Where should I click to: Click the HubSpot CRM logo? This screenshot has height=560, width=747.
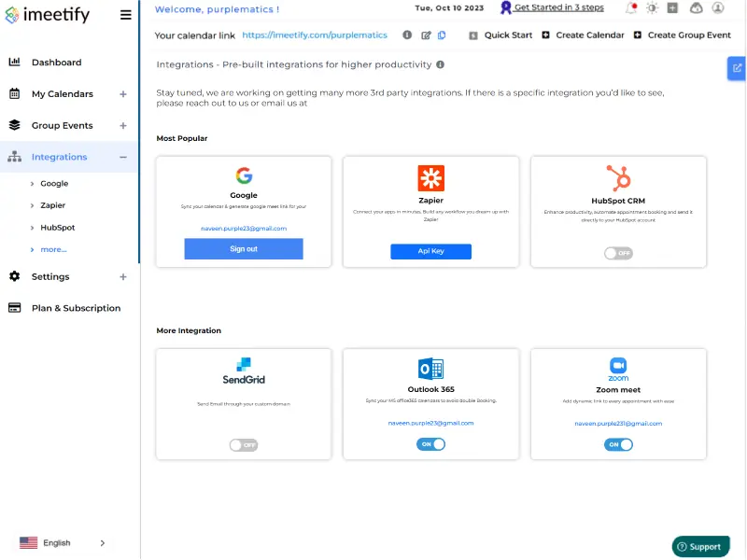618,177
